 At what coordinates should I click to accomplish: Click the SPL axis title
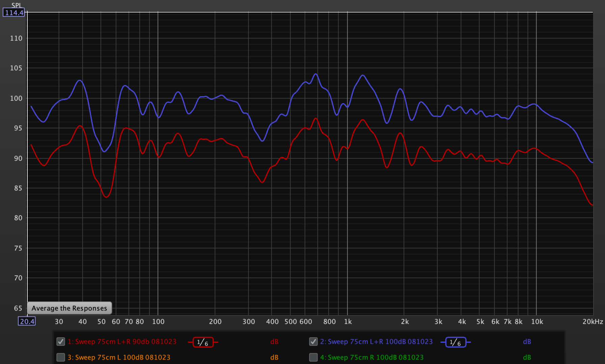point(16,5)
